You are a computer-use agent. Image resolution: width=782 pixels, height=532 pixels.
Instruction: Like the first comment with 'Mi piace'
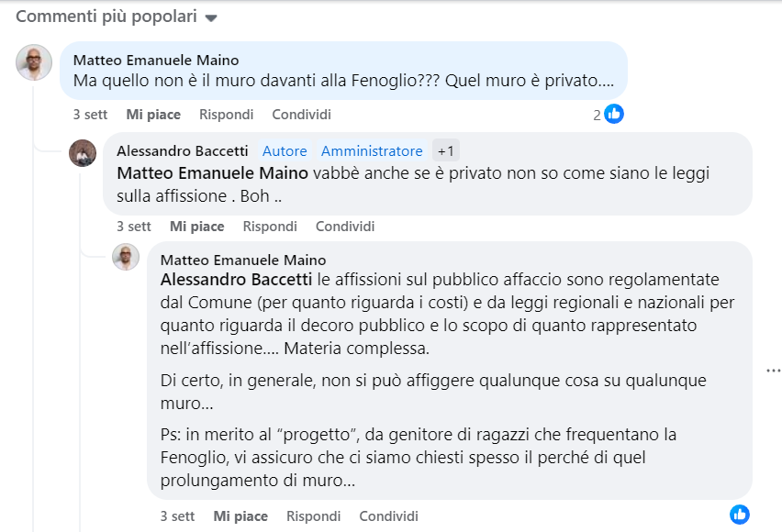(153, 114)
